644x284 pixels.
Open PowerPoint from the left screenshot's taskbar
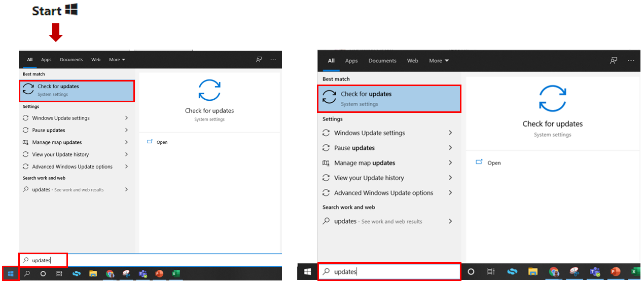(159, 273)
